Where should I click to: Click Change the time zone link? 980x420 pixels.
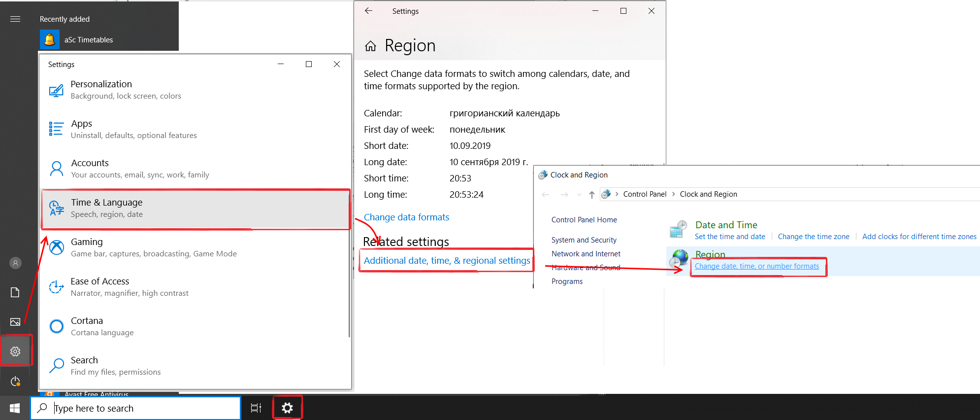pos(814,237)
